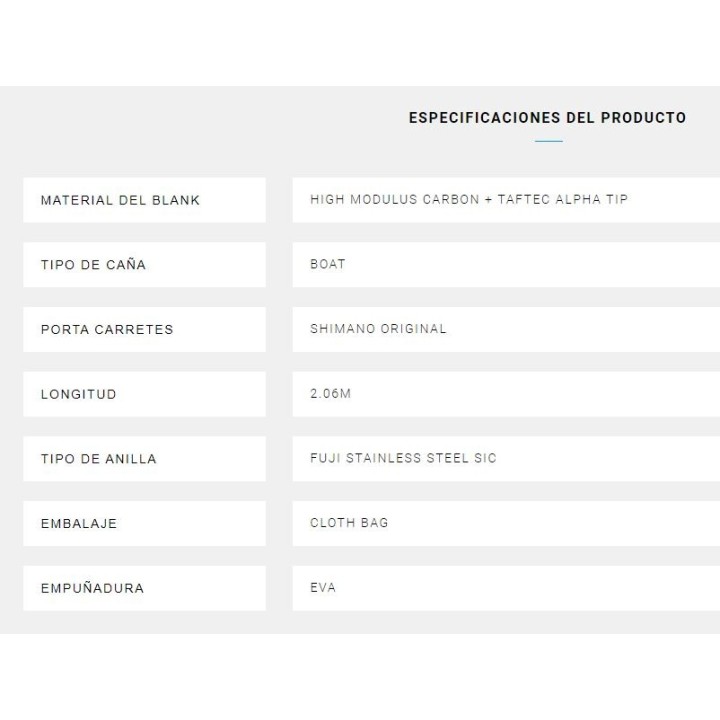Click the ESPECIFICACIONES DEL PRODUCTO heading

pos(547,118)
